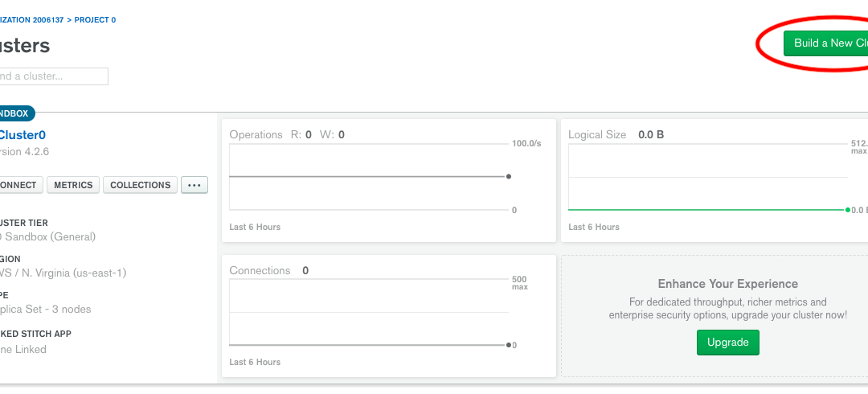The image size is (868, 394).
Task: Click the Operations chart endpoint dot
Action: pos(509,176)
